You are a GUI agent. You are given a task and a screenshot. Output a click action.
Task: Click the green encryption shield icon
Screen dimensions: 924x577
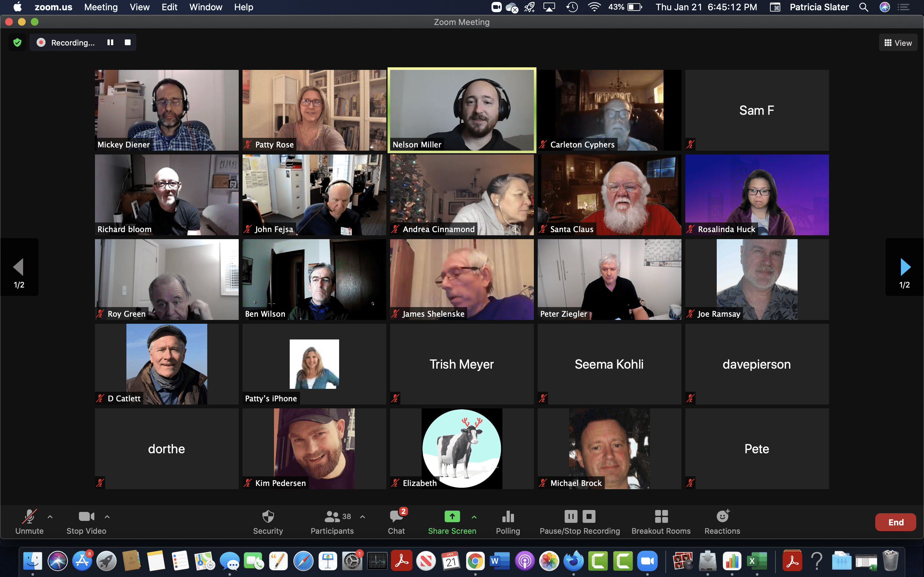click(x=17, y=43)
